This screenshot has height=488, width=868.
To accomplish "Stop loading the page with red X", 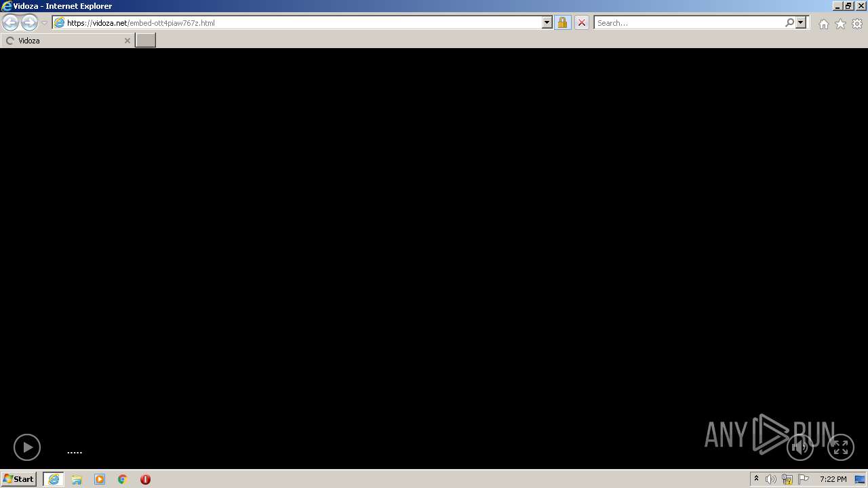I will (x=582, y=22).
